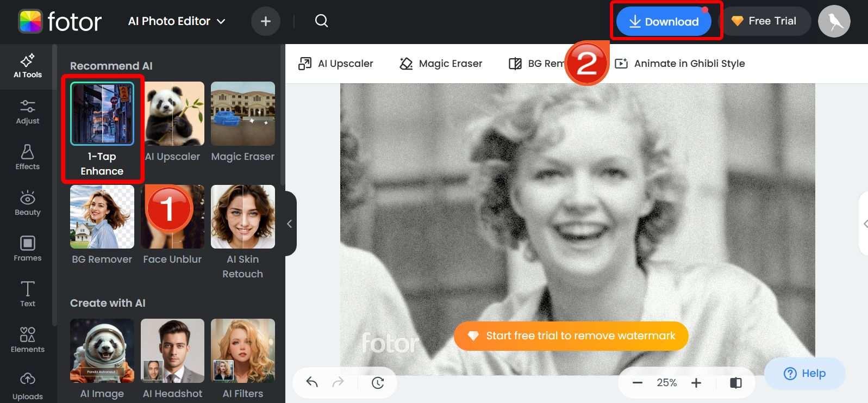Start the Free Trial
Image resolution: width=868 pixels, height=403 pixels.
point(766,21)
